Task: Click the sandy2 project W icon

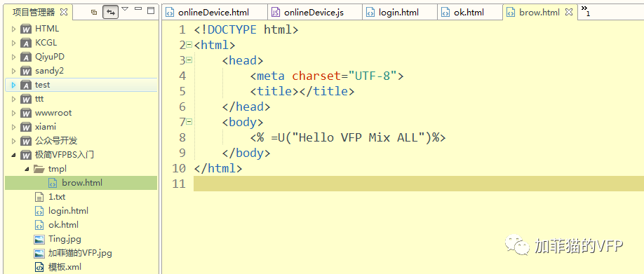Action: click(26, 71)
